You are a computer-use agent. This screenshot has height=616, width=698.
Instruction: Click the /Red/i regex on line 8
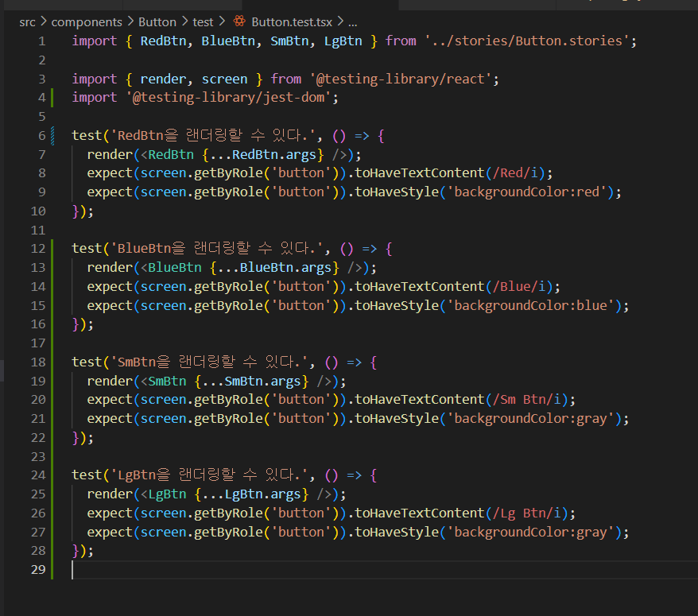[x=515, y=172]
